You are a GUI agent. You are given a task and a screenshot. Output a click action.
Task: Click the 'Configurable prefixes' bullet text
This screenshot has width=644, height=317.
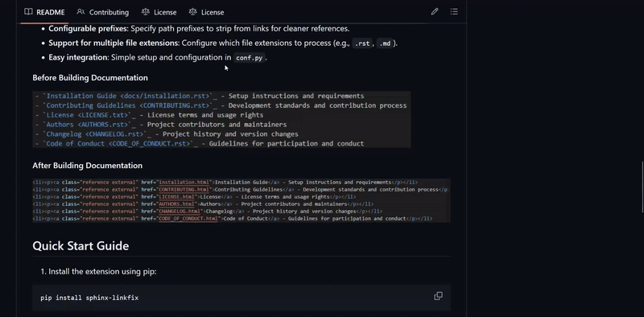click(199, 29)
